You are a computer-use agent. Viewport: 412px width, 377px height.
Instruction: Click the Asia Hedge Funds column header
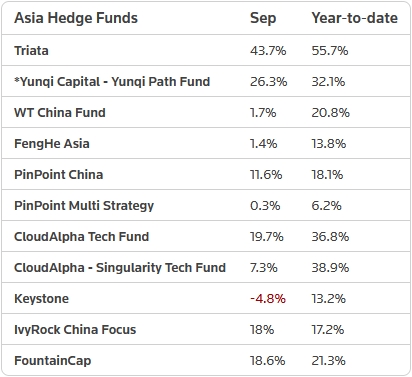click(76, 18)
